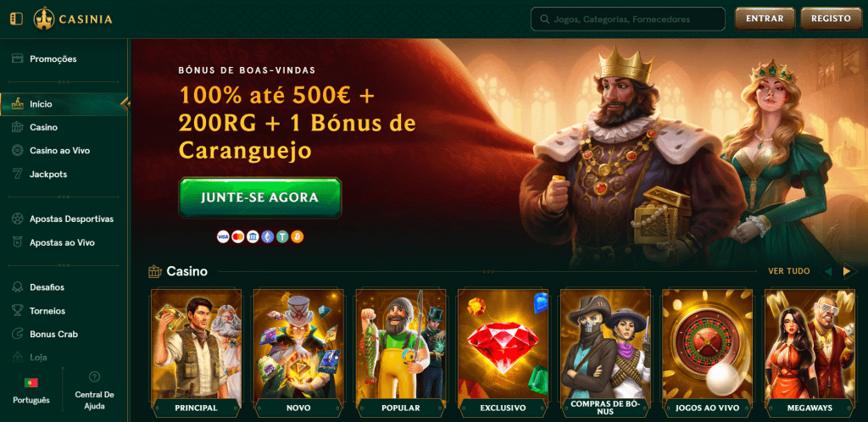
Task: Focus the Jogos, Categorias, Fornecedores search field
Action: click(628, 19)
